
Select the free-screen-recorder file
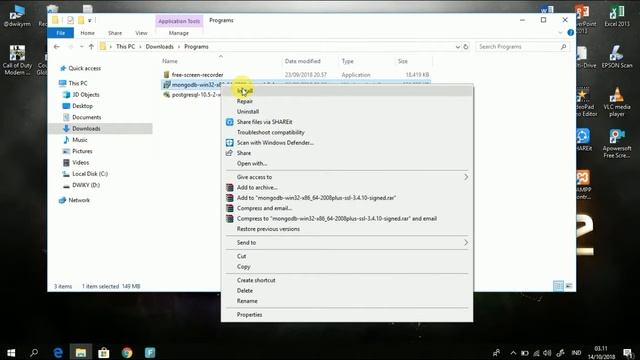click(198, 75)
